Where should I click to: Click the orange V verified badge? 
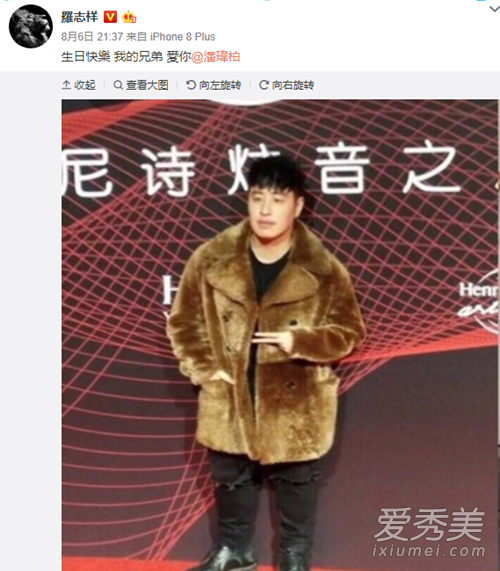point(110,17)
